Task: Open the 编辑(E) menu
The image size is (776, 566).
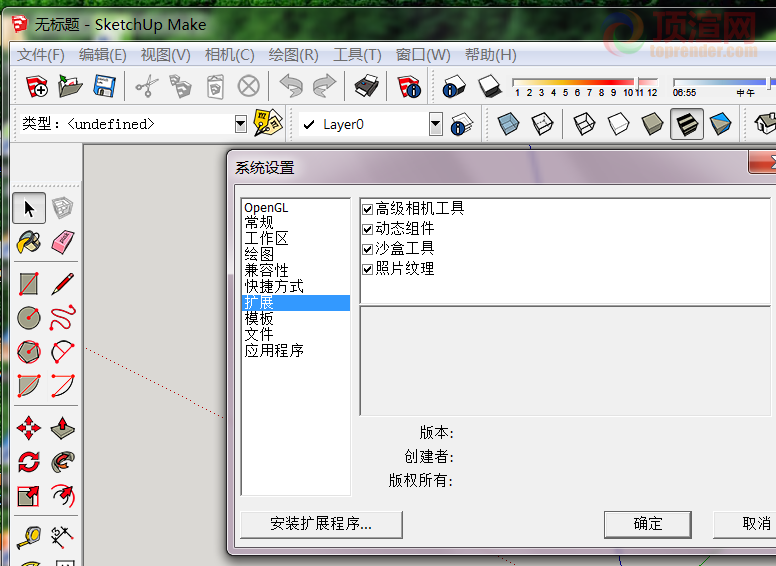Action: pos(102,54)
